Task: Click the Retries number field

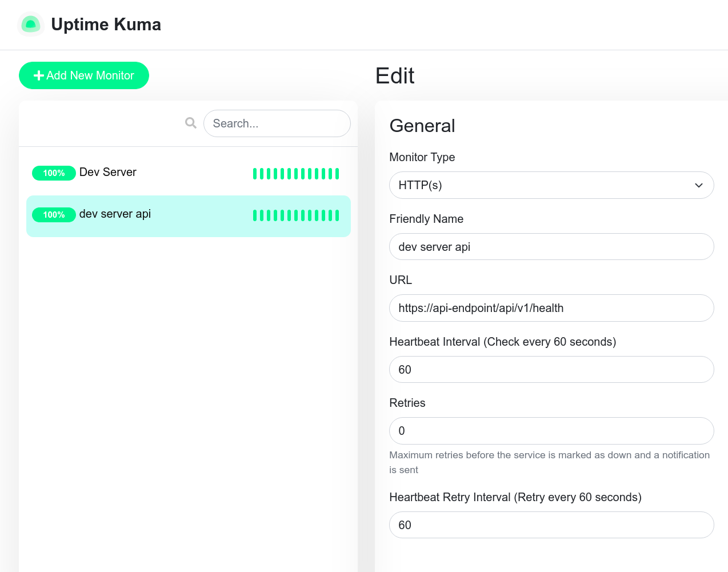Action: pyautogui.click(x=551, y=431)
